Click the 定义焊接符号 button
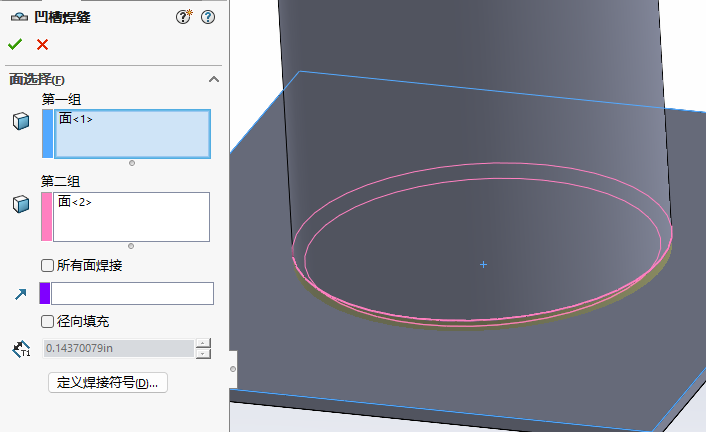 108,383
